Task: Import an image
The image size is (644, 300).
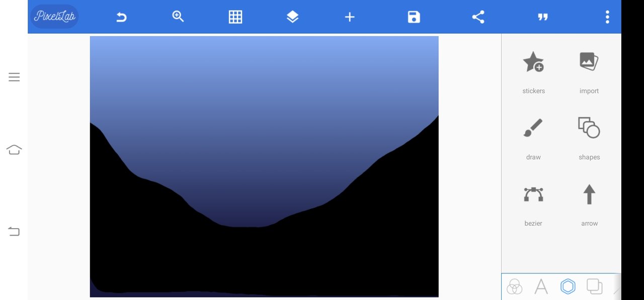Action: pos(589,61)
